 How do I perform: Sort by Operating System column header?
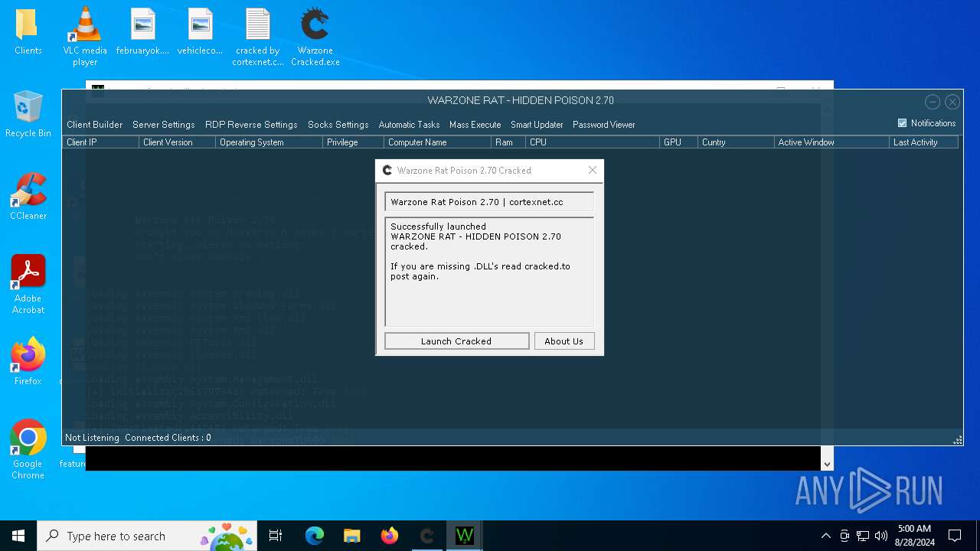click(x=269, y=142)
